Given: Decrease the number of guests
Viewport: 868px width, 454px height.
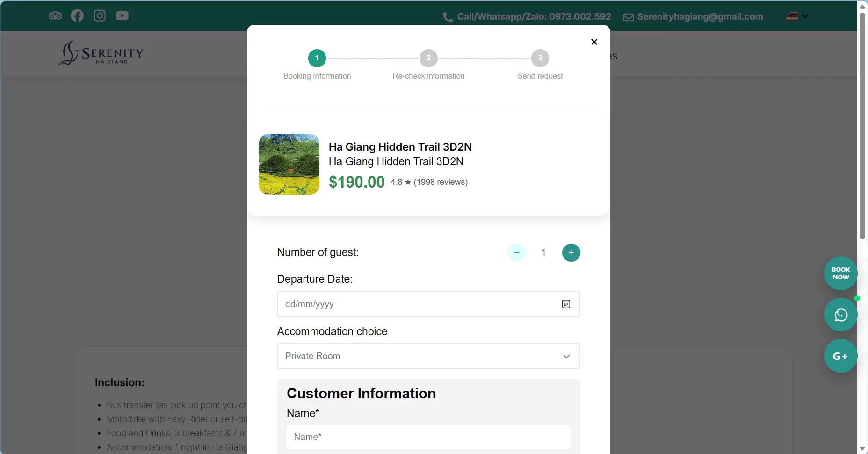Looking at the screenshot, I should pyautogui.click(x=516, y=253).
